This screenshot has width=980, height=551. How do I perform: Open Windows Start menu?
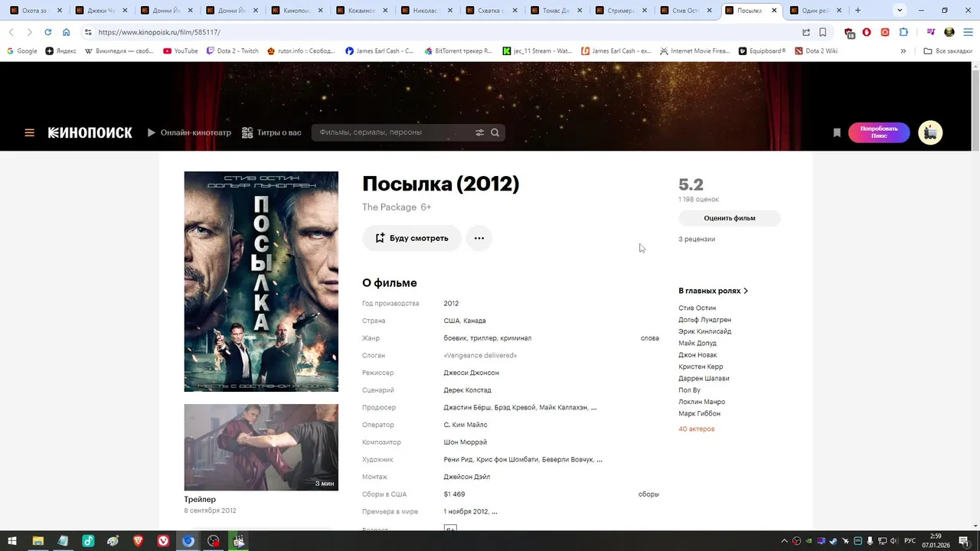click(x=12, y=541)
